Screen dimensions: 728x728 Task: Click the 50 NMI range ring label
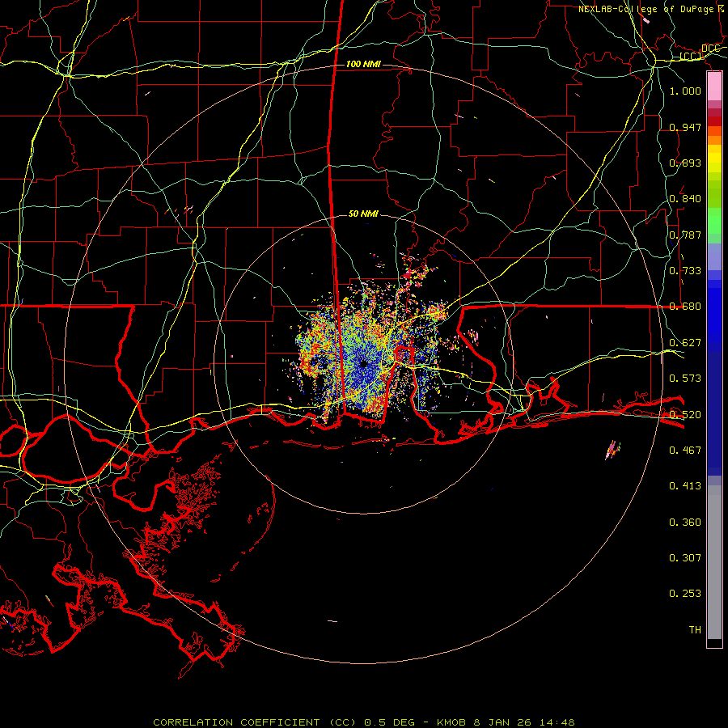click(x=363, y=214)
